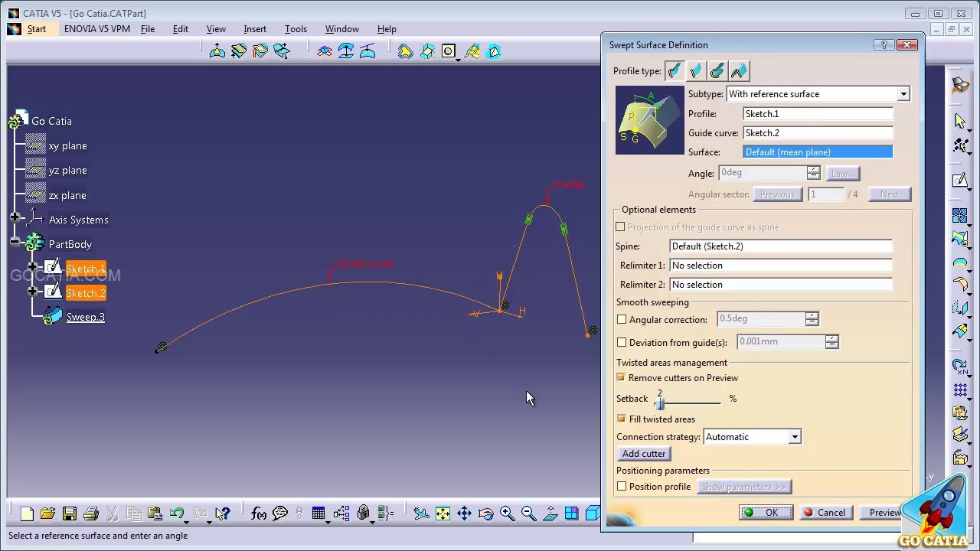Click the Multi-view window icon
The image size is (980, 551).
pos(571,514)
